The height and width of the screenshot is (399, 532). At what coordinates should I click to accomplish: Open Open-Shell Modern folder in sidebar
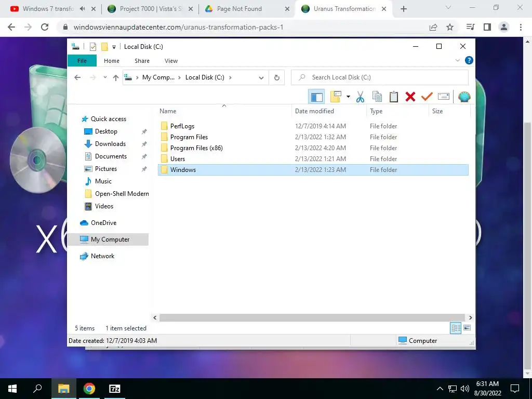click(122, 194)
